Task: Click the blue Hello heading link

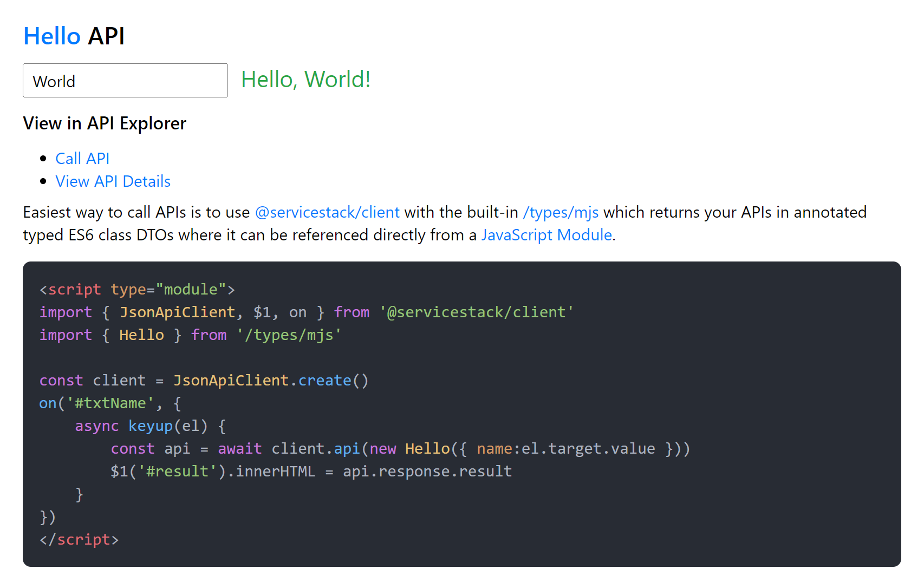Action: 52,36
